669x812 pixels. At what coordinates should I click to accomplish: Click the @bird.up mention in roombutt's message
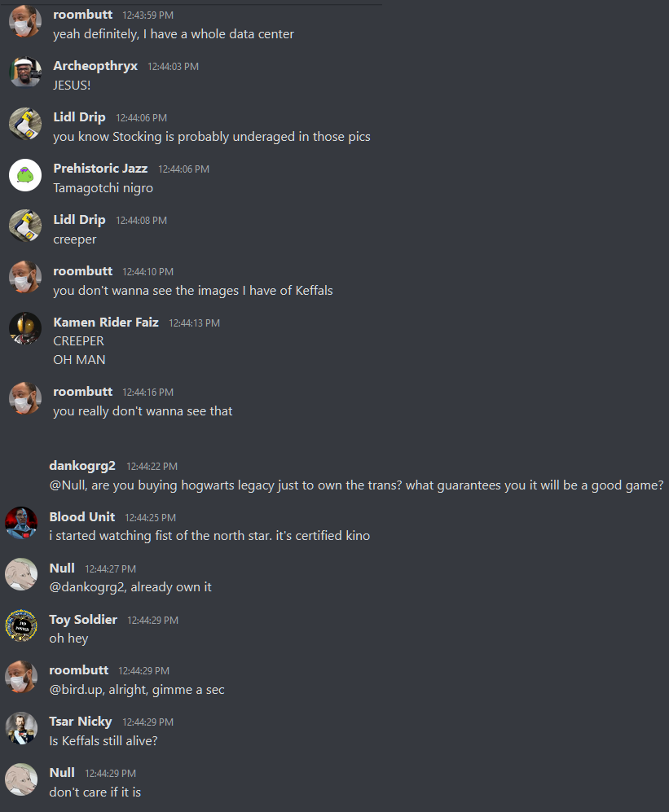(x=77, y=690)
